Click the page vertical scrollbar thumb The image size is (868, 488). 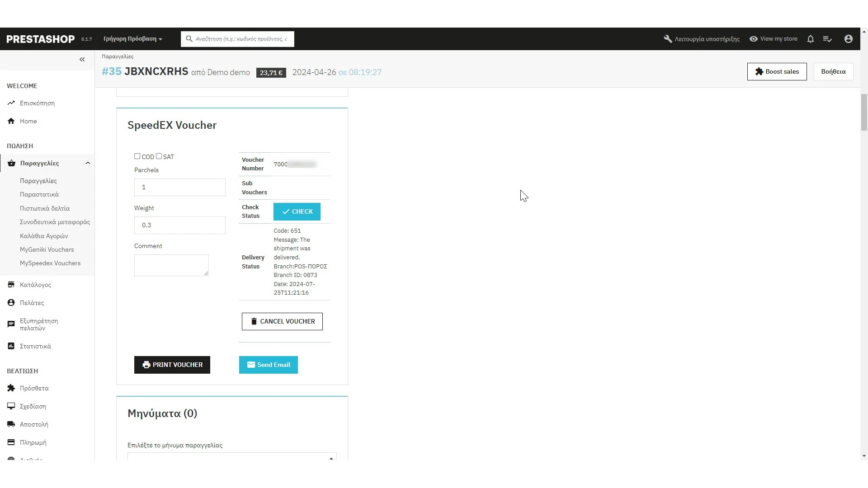864,112
